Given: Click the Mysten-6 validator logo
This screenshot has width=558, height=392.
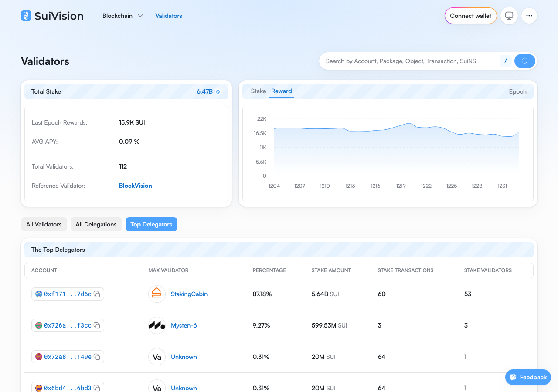Looking at the screenshot, I should point(157,325).
